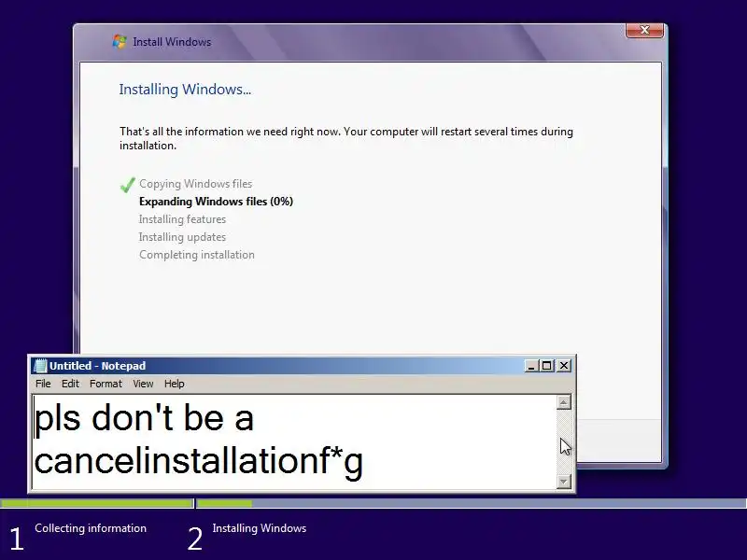Close the Untitled - Notepad window
Viewport: 747px width, 560px height.
click(564, 366)
